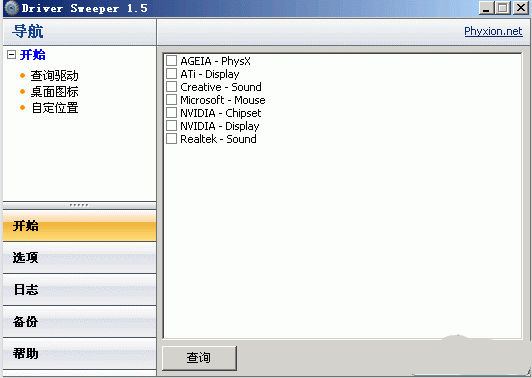Screen dimensions: 532x378
Task: Open the 备份 navigation section
Action: pyautogui.click(x=79, y=321)
